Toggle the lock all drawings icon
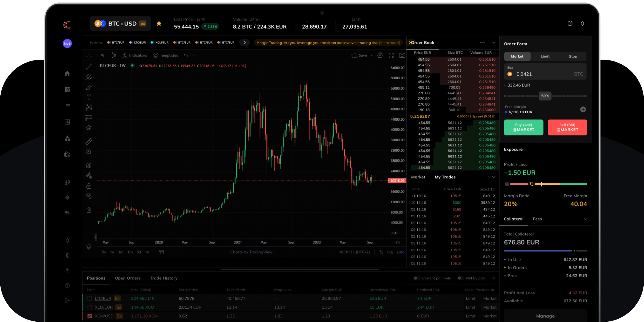This screenshot has width=644, height=322. [89, 186]
